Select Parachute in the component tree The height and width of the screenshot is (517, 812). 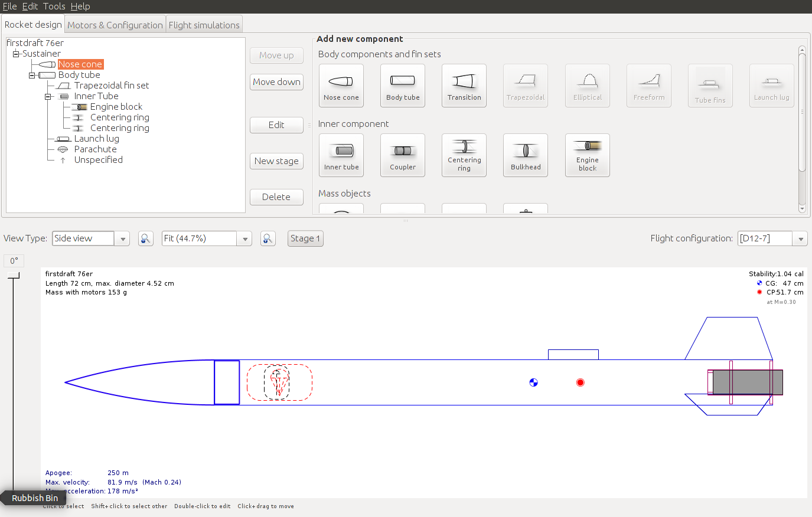coord(95,149)
